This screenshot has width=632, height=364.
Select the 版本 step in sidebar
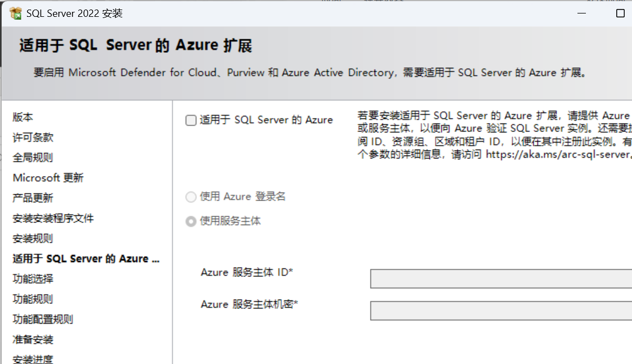pyautogui.click(x=23, y=117)
